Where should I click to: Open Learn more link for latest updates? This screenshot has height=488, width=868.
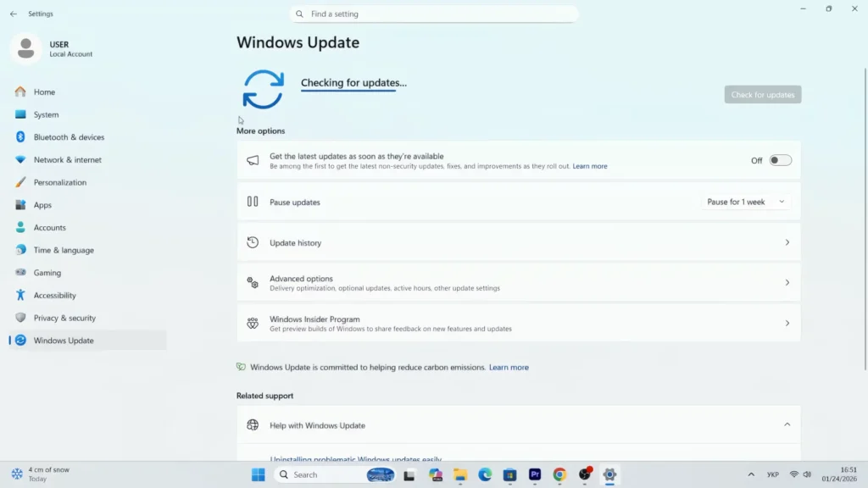[x=590, y=166]
